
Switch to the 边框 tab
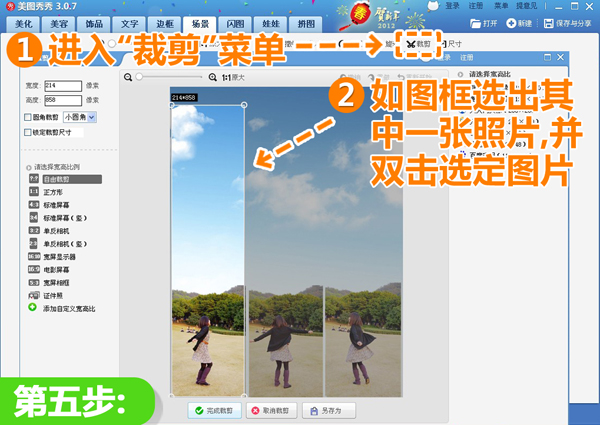(x=165, y=24)
